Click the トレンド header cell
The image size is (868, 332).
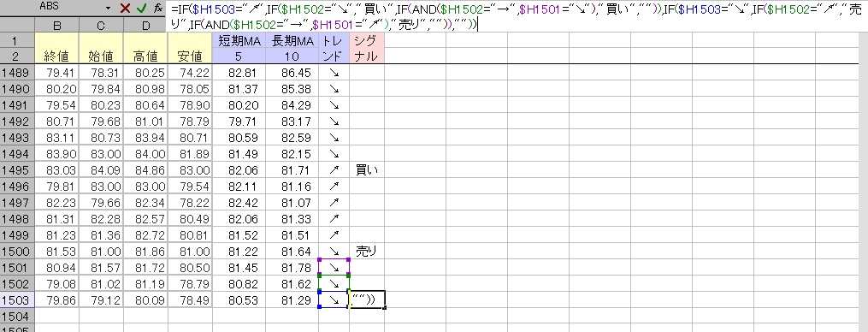[334, 48]
